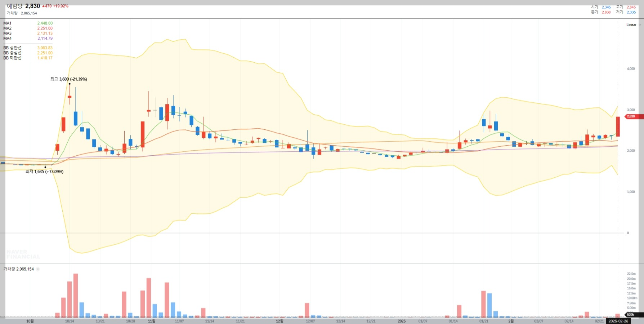Select the MA4 2,114.79 legend entry
The image size is (644, 324).
click(28, 39)
